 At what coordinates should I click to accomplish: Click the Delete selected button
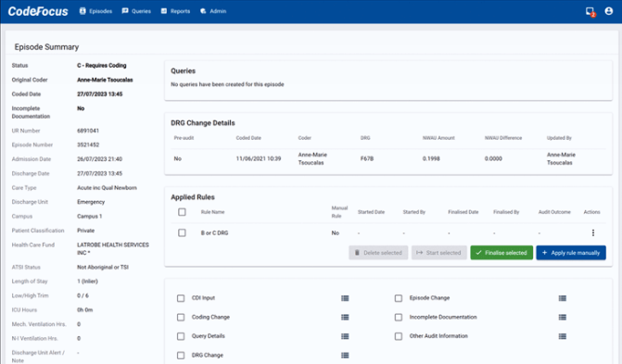click(378, 253)
